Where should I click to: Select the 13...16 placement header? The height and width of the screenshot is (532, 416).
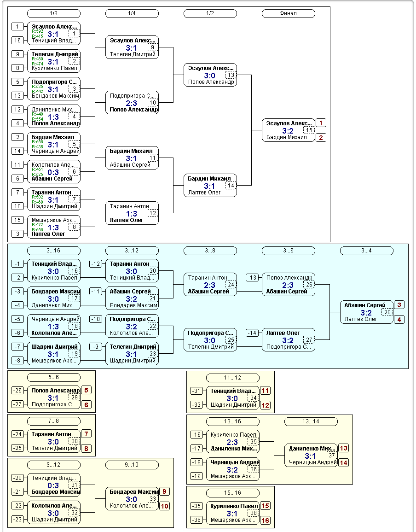232,421
